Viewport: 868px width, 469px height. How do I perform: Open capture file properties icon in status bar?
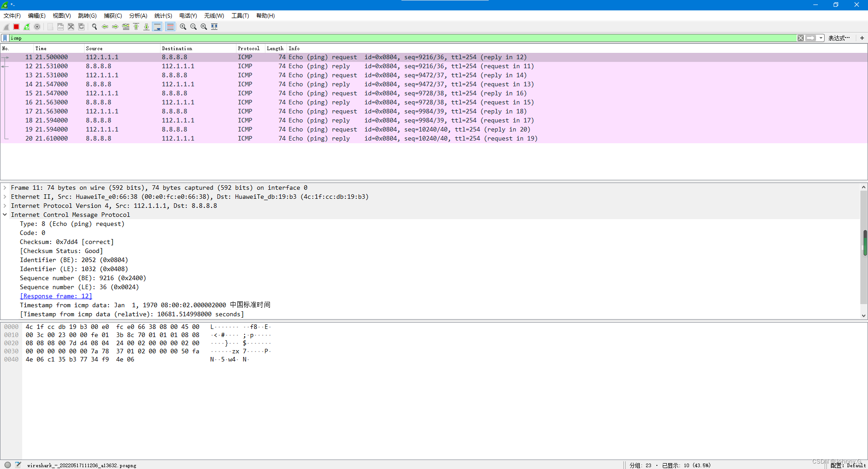click(18, 464)
